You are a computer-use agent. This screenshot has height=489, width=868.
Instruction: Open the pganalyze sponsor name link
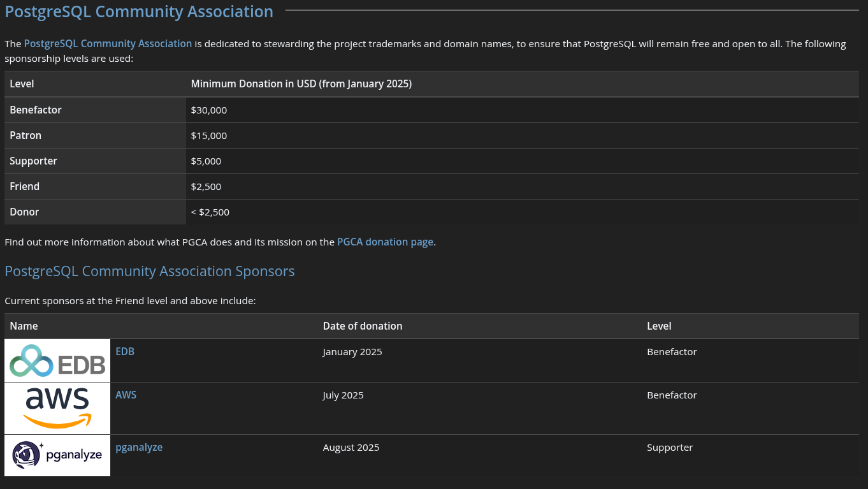139,447
